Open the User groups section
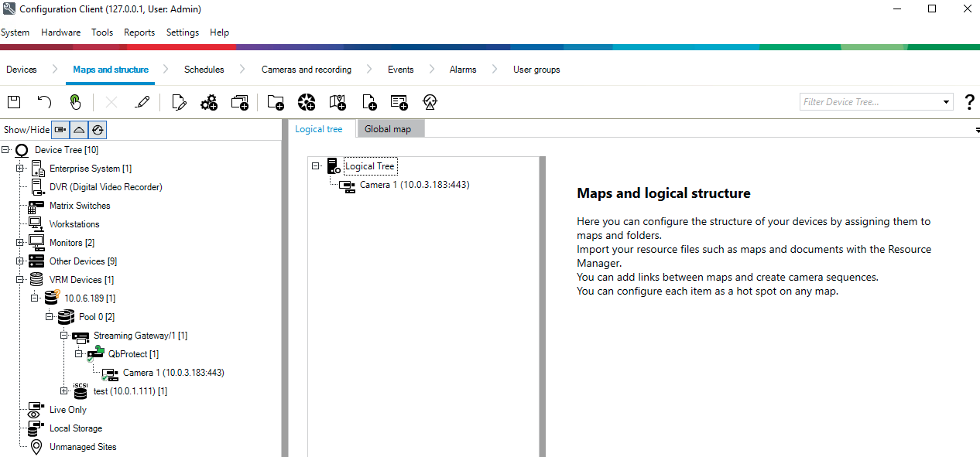 (x=536, y=70)
